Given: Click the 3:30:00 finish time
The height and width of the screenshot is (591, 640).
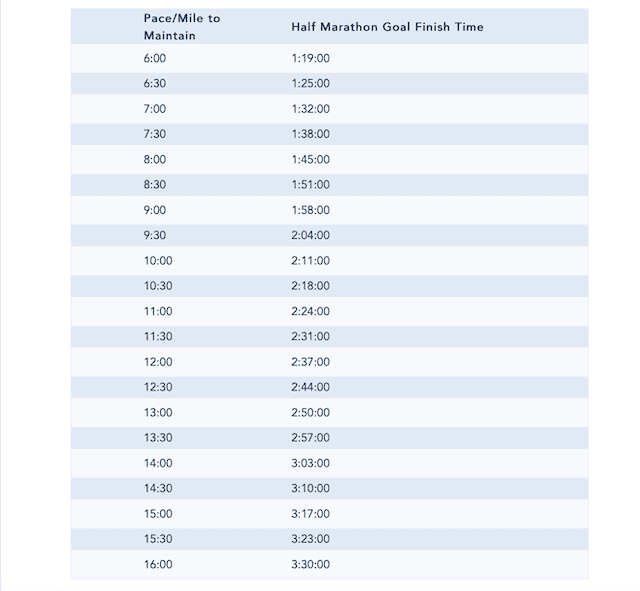Looking at the screenshot, I should (x=311, y=564).
